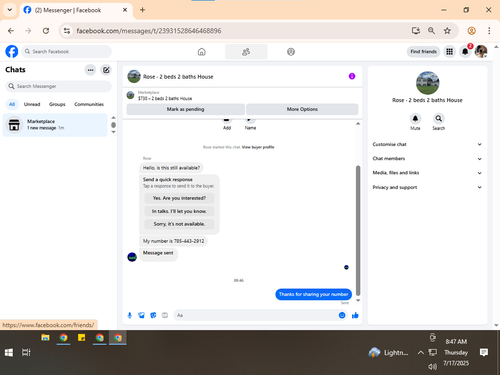
Task: Open the Chrome zoom magnifier icon
Action: (x=431, y=31)
